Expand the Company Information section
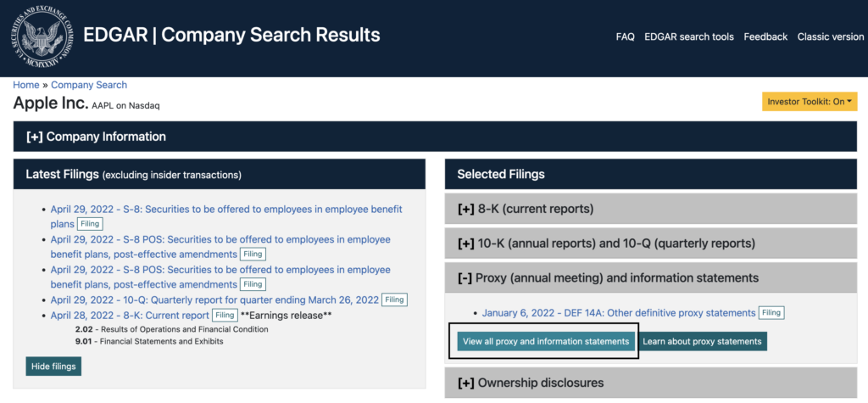Screen dimensions: 868x403 coord(435,137)
